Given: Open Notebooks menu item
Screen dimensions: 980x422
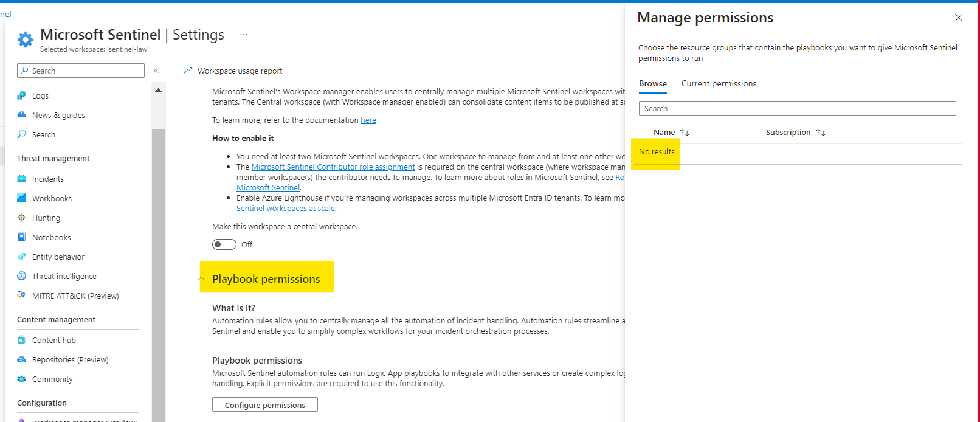Looking at the screenshot, I should [52, 238].
